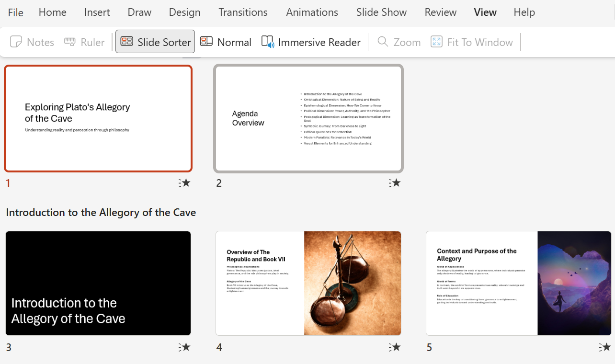Click the Slide Sorter text label

(164, 42)
